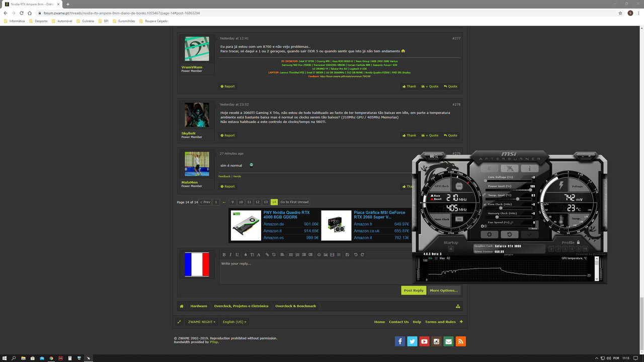The height and width of the screenshot is (362, 644).
Task: Bookmark this page with the star icon
Action: (620, 13)
